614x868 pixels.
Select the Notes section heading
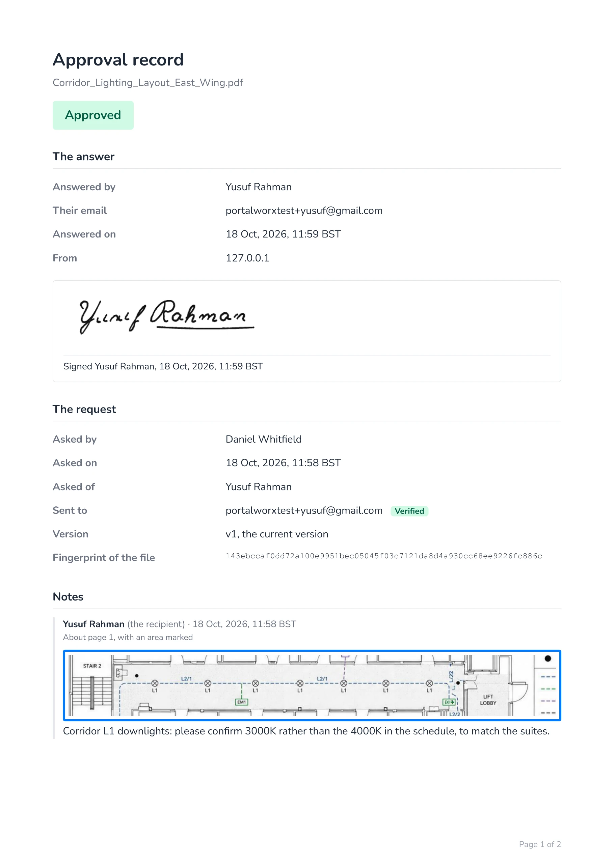(x=68, y=597)
